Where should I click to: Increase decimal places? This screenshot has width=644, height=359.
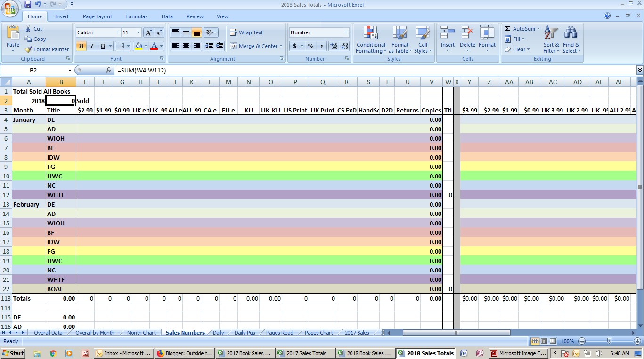pos(334,46)
